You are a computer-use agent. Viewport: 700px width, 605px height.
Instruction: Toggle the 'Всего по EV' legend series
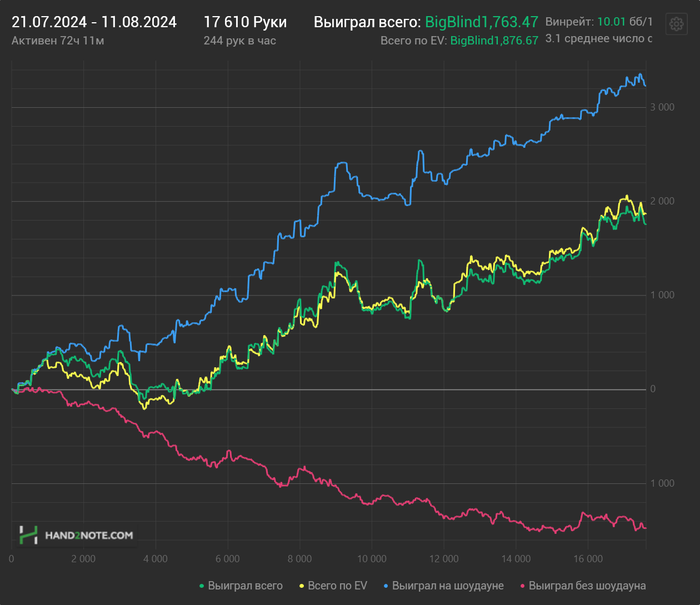point(333,585)
